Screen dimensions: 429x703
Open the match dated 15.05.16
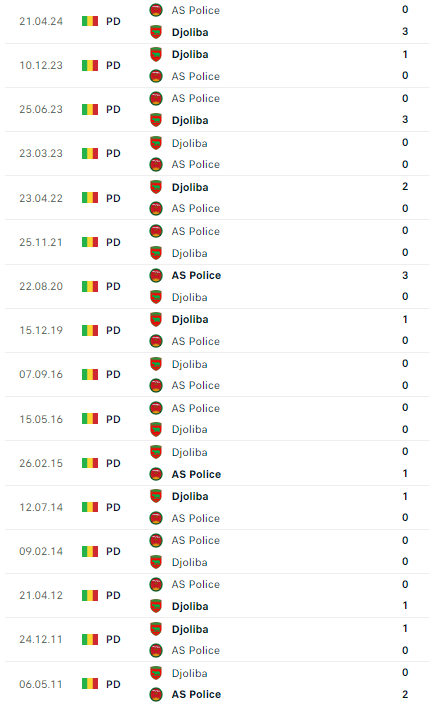(x=217, y=419)
